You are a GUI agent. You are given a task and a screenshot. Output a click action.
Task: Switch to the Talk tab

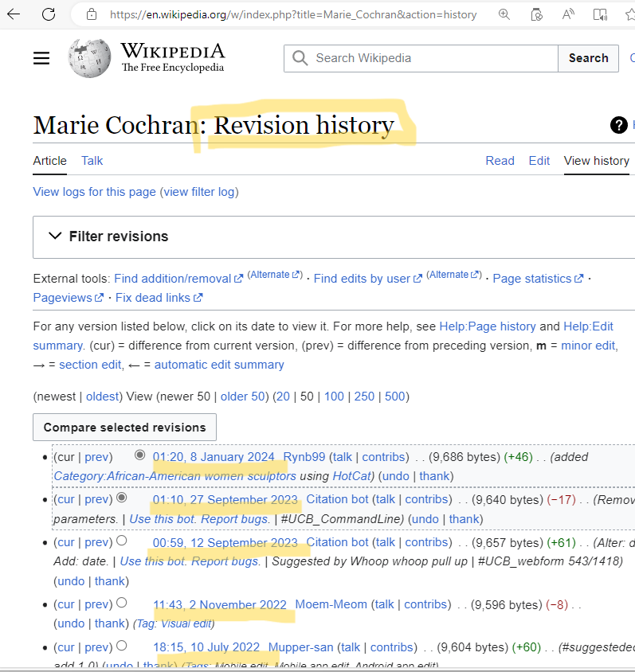coord(92,161)
